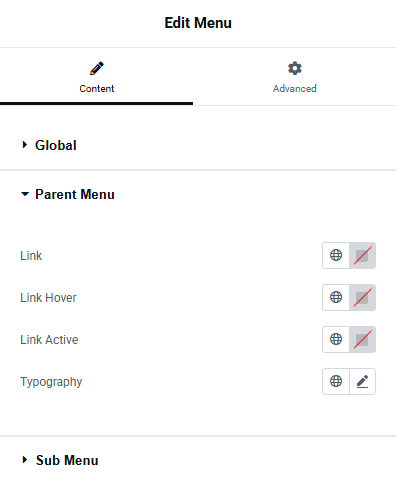Pick a color for Link swatch
The image size is (396, 494).
point(362,255)
